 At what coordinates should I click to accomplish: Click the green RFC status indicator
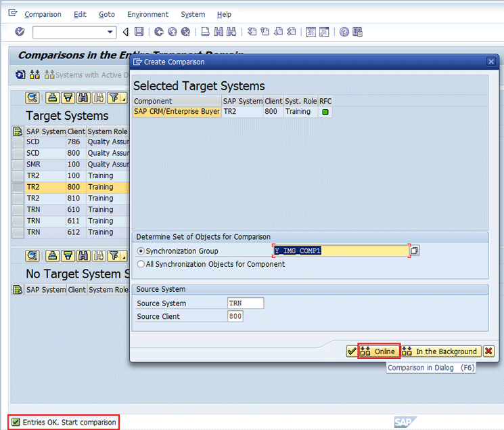pyautogui.click(x=325, y=112)
